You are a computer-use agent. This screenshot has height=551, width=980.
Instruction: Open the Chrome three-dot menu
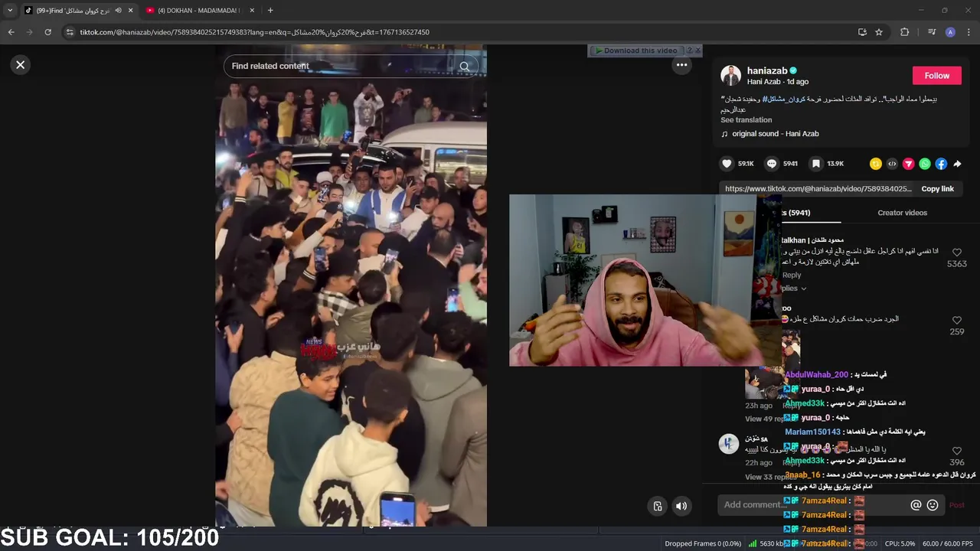coord(969,32)
